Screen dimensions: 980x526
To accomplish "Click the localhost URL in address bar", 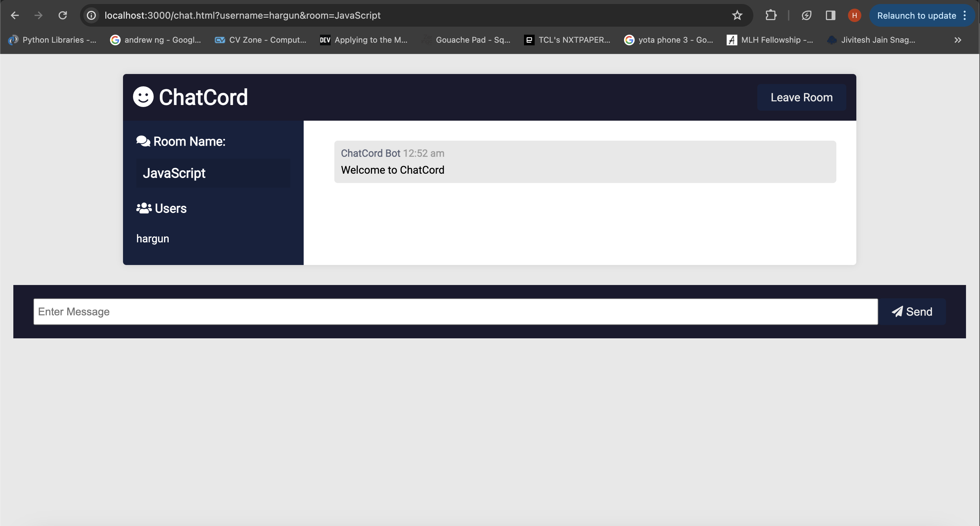I will pos(242,15).
